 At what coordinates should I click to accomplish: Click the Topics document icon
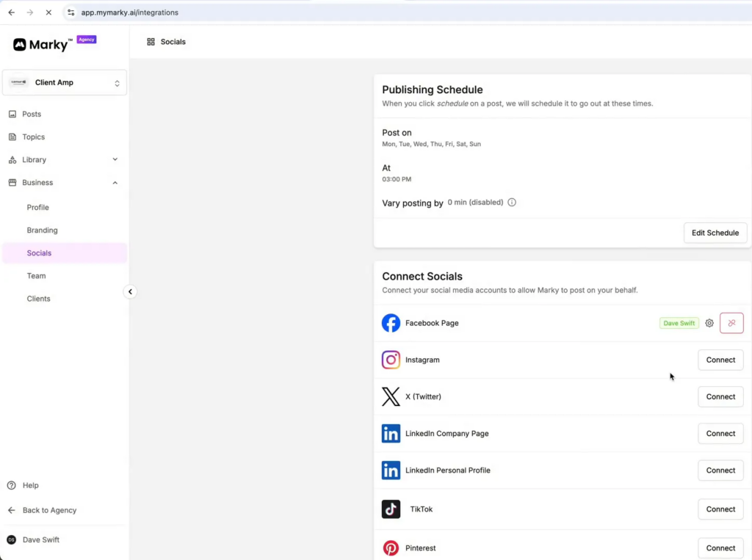tap(12, 137)
